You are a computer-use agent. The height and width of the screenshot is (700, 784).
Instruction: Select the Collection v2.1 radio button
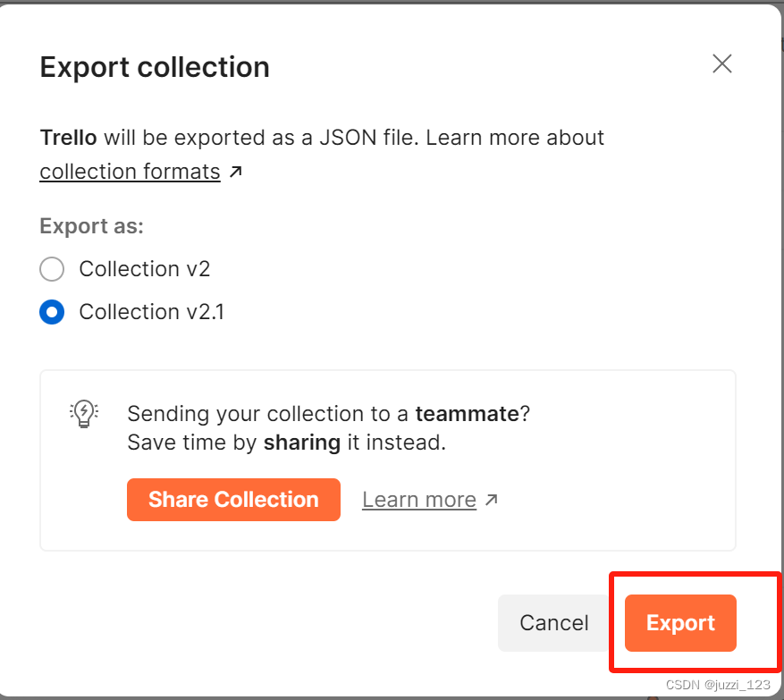pos(52,312)
